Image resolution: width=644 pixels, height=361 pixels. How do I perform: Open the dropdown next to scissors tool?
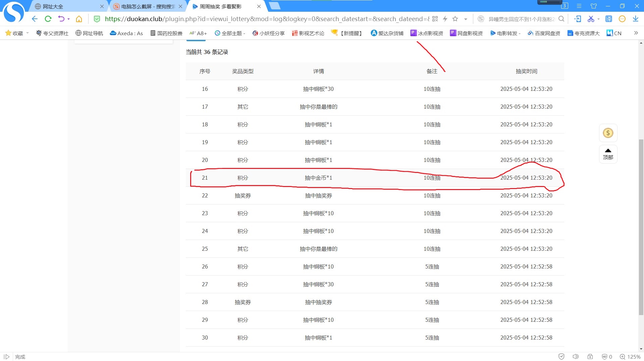(598, 19)
